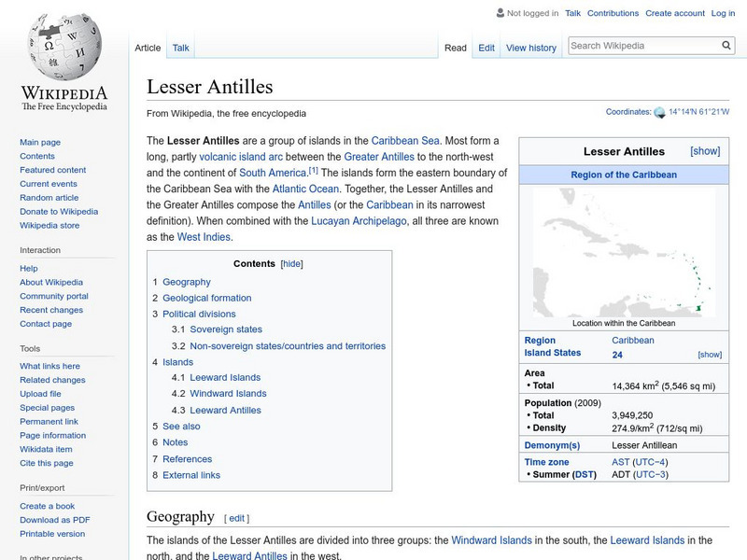Open the Edit tab
The width and height of the screenshot is (747, 560).
point(486,48)
